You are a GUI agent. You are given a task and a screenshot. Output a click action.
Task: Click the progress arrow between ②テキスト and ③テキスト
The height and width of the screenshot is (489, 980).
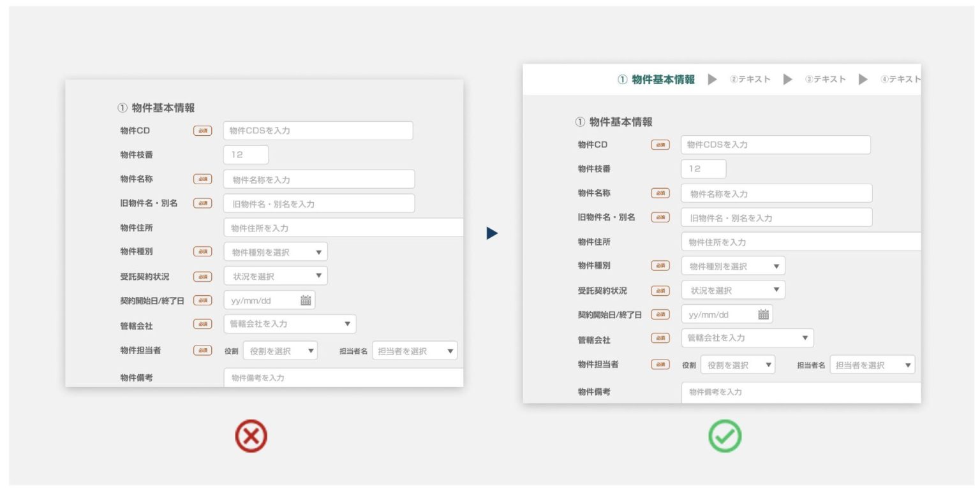click(x=788, y=80)
